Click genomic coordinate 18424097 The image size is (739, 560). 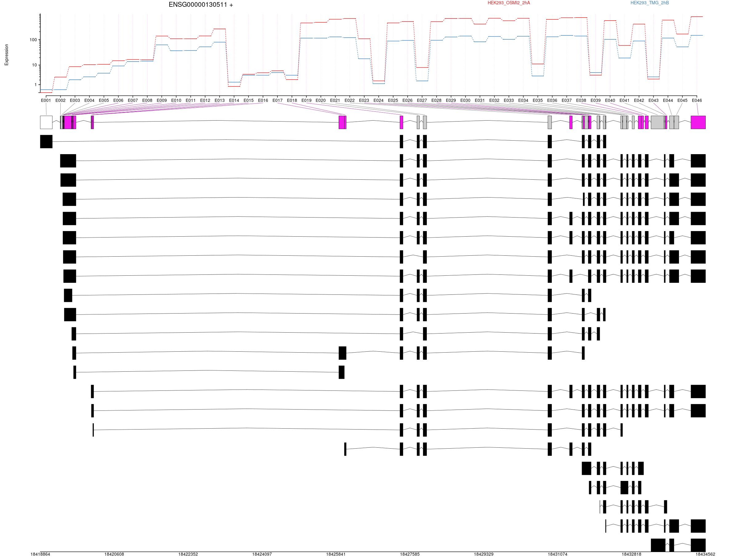coord(262,554)
